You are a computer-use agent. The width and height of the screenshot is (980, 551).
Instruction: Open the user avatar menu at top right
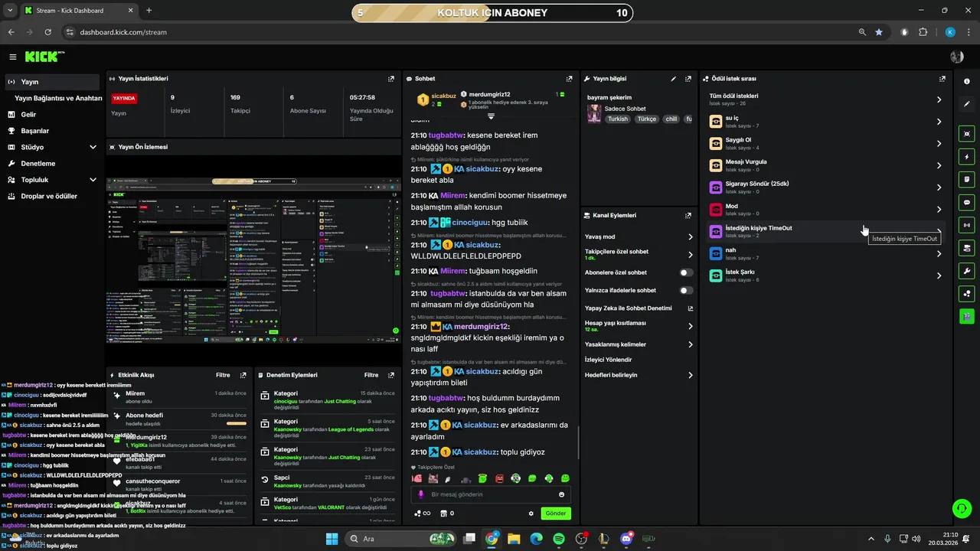coord(956,57)
